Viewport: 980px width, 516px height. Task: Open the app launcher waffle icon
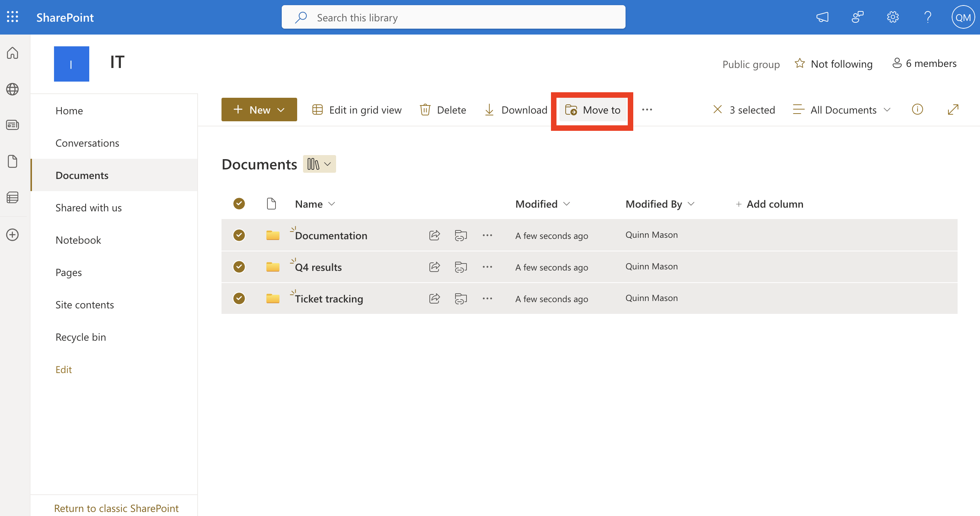[x=12, y=17]
